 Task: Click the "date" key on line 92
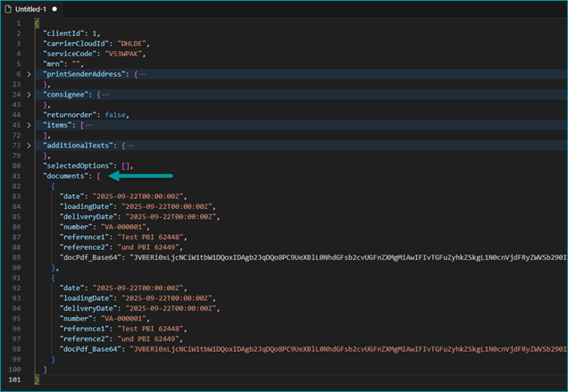point(74,288)
